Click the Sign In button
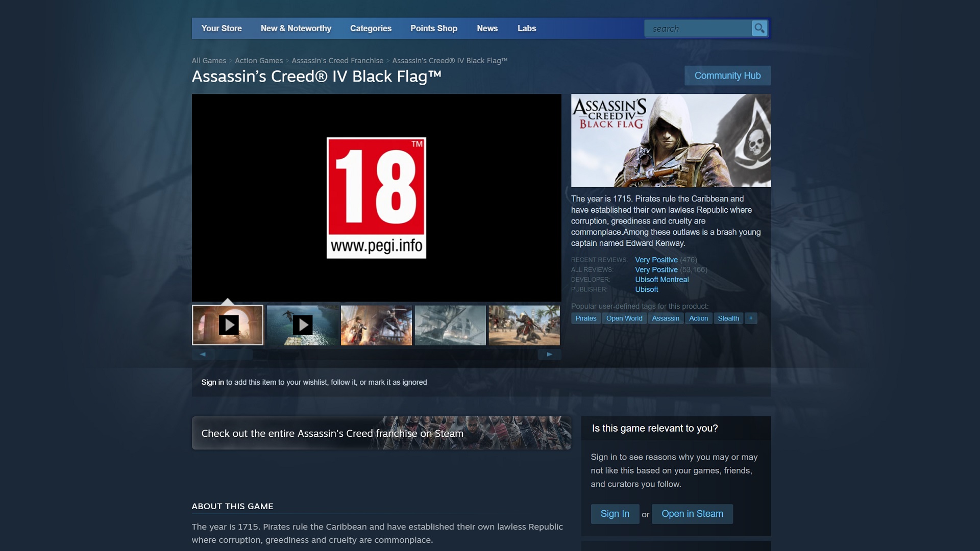The width and height of the screenshot is (980, 551). (x=615, y=514)
